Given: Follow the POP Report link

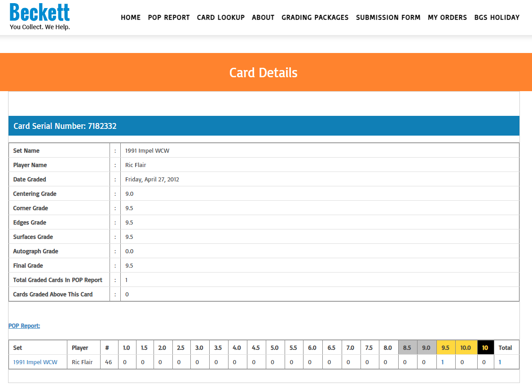Looking at the screenshot, I should pos(24,326).
